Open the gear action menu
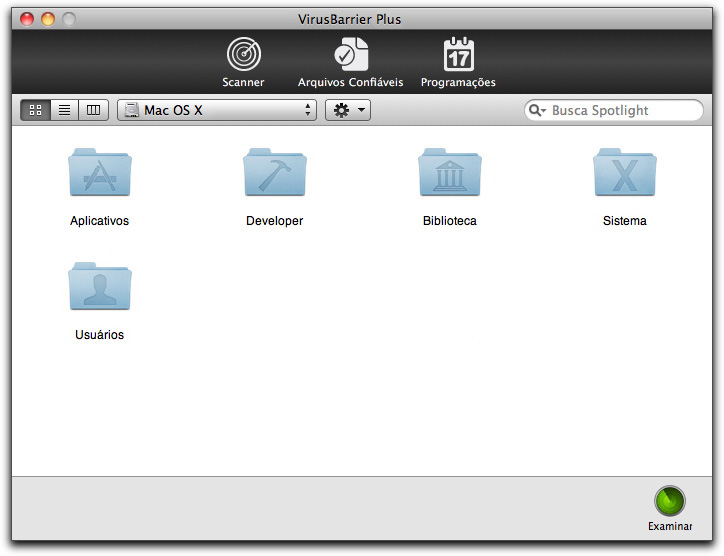 click(x=348, y=110)
